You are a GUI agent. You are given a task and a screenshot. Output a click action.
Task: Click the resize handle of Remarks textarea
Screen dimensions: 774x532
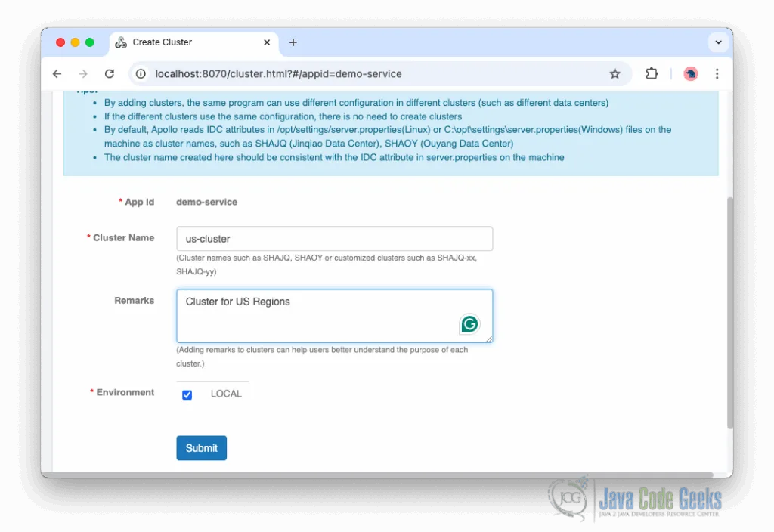[x=489, y=339]
